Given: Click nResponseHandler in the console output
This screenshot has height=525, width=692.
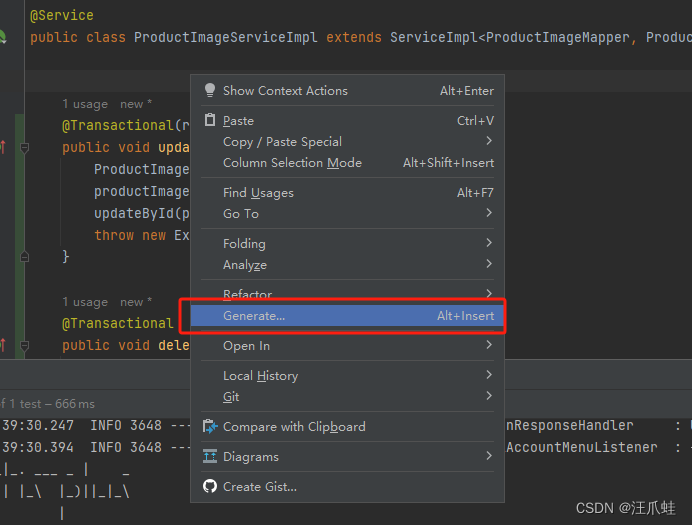Looking at the screenshot, I should point(570,425).
